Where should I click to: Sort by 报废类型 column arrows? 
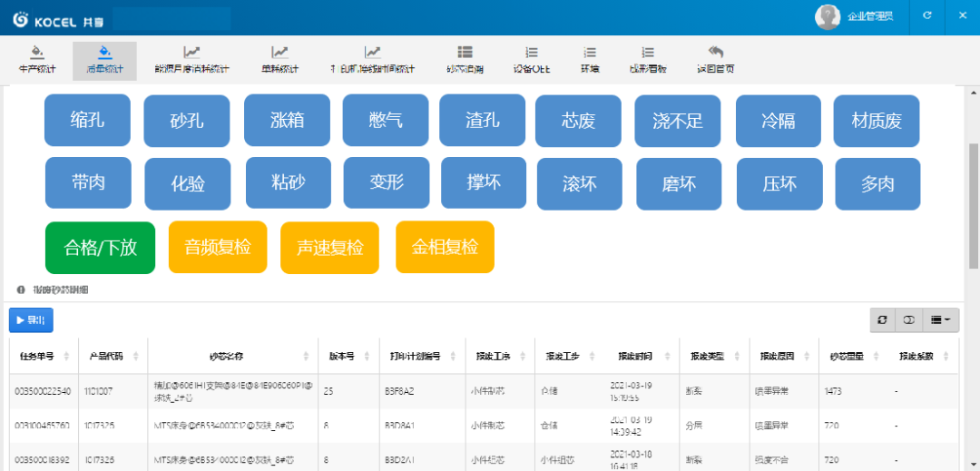tap(736, 357)
